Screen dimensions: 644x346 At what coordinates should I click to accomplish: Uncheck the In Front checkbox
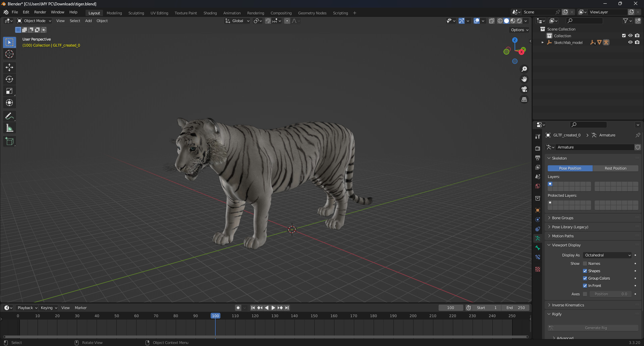[585, 286]
